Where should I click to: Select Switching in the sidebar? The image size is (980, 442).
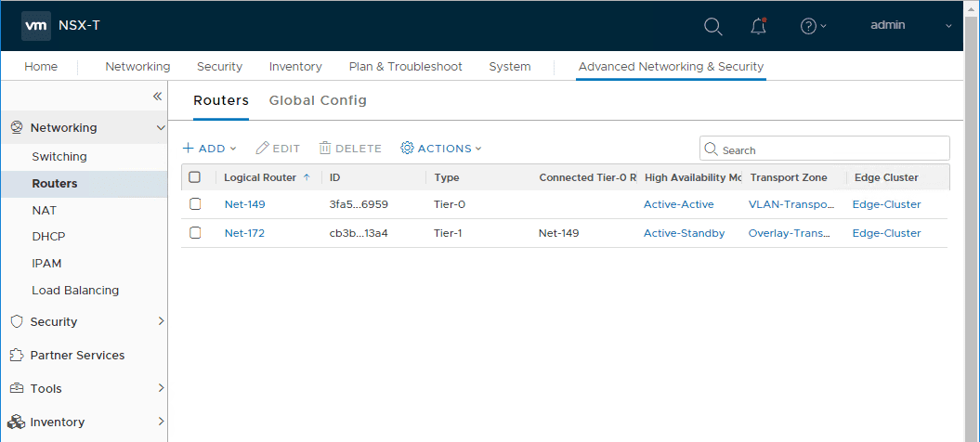[59, 157]
